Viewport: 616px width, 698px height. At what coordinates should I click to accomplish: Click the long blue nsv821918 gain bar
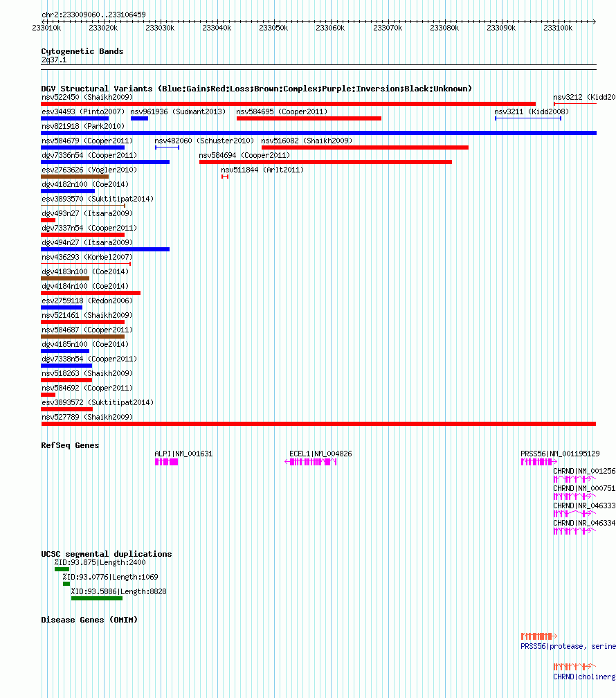(318, 133)
